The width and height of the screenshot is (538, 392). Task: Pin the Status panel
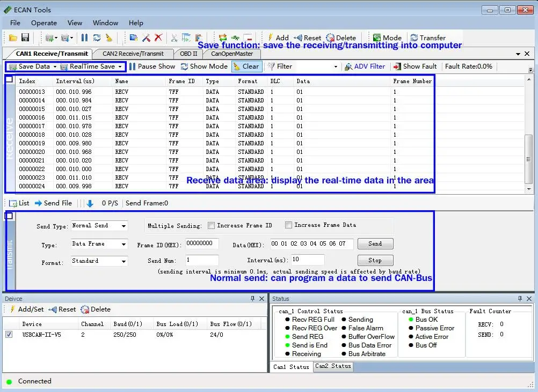coord(520,299)
